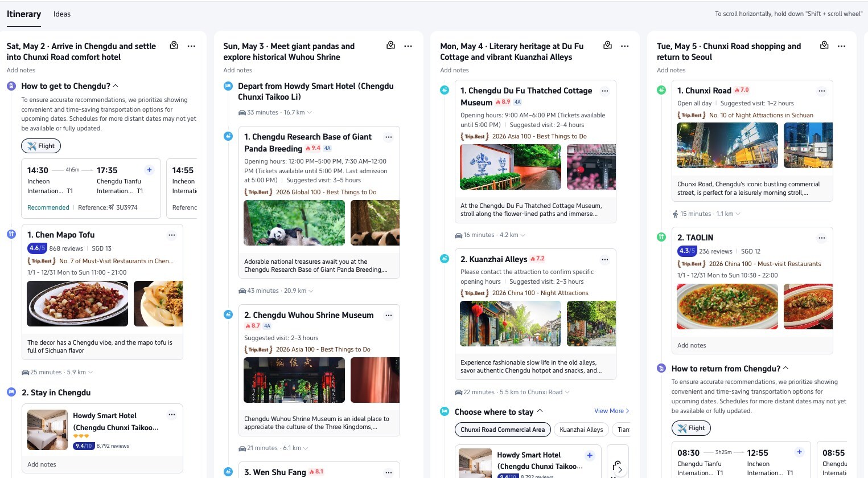868x478 pixels.
Task: Select the Chunxi Road Commercial Area filter
Action: pyautogui.click(x=503, y=430)
